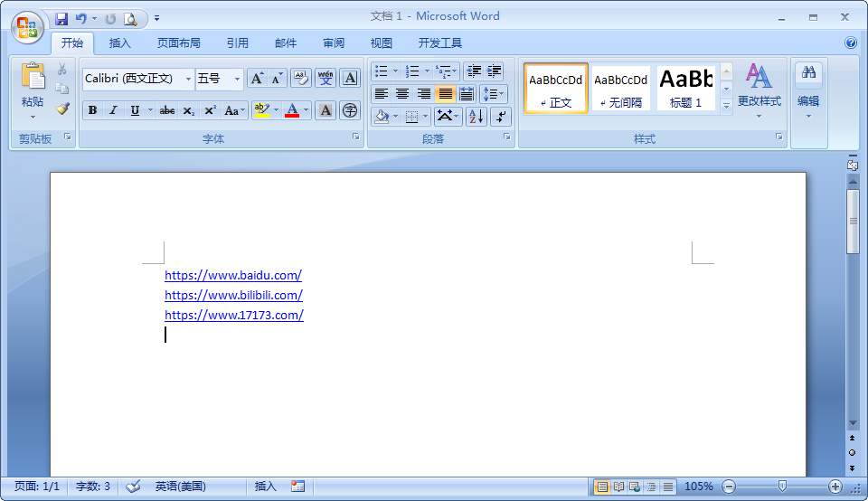The height and width of the screenshot is (501, 868).
Task: Expand the font dialog launcher
Action: pyautogui.click(x=356, y=137)
